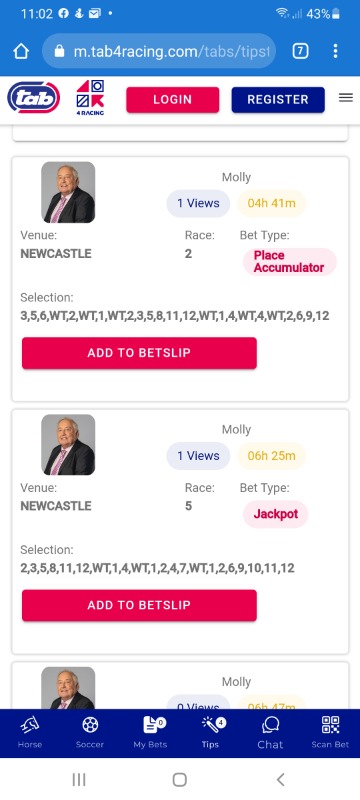The width and height of the screenshot is (360, 800).
Task: Open Chat from the bottom navigation
Action: (x=270, y=732)
